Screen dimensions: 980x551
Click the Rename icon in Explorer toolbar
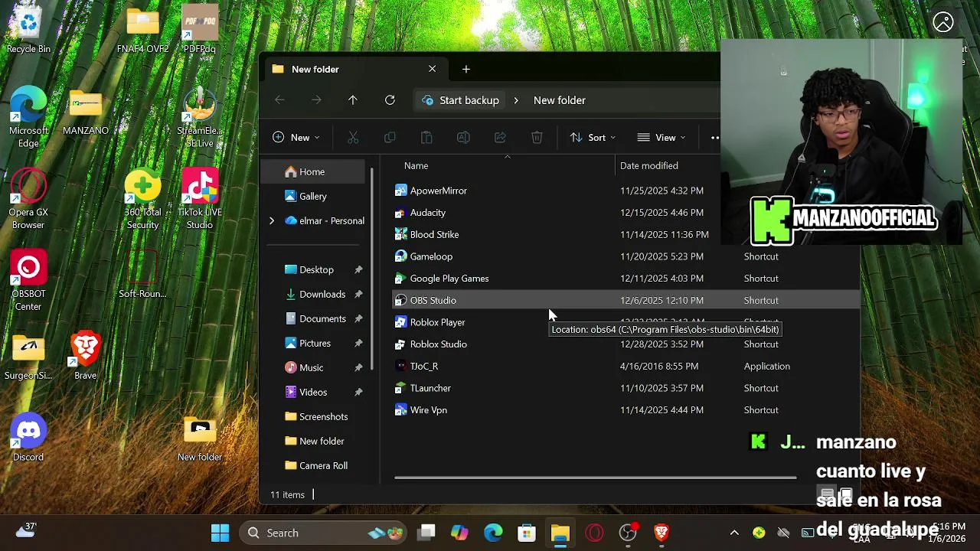pyautogui.click(x=463, y=138)
